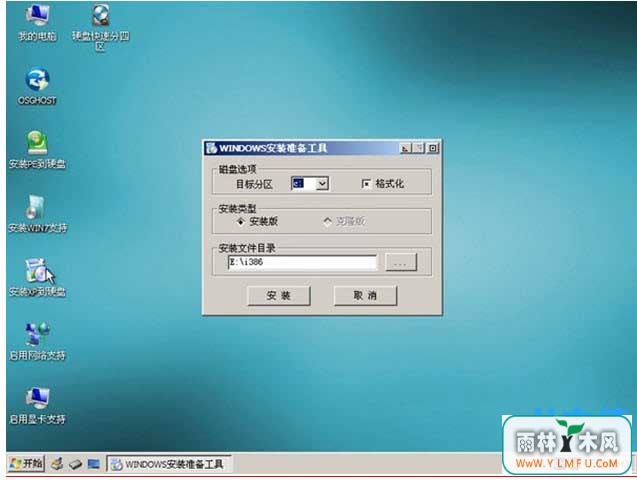Click the 取消 cancel button
Viewport: 637px width, 480px height.
[365, 296]
